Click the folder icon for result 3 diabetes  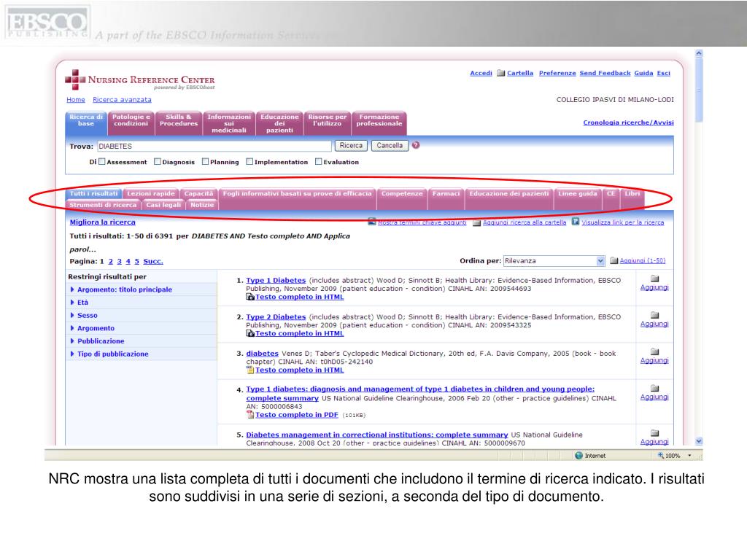654,352
